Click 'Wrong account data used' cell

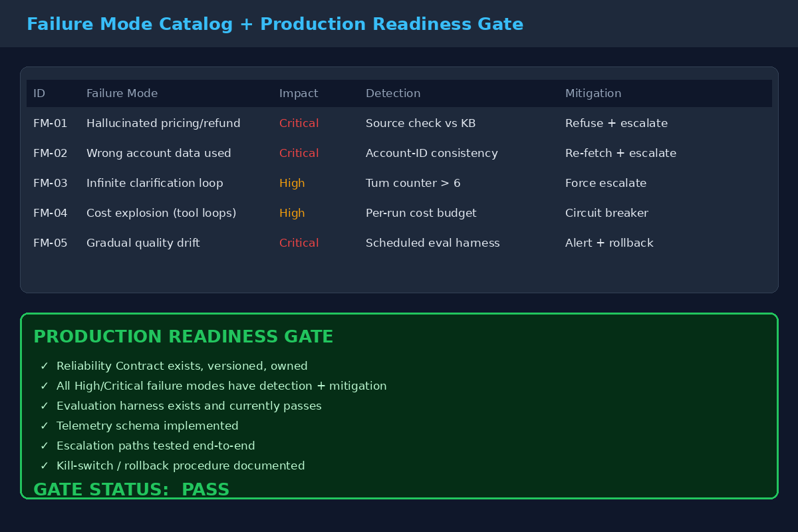point(159,154)
